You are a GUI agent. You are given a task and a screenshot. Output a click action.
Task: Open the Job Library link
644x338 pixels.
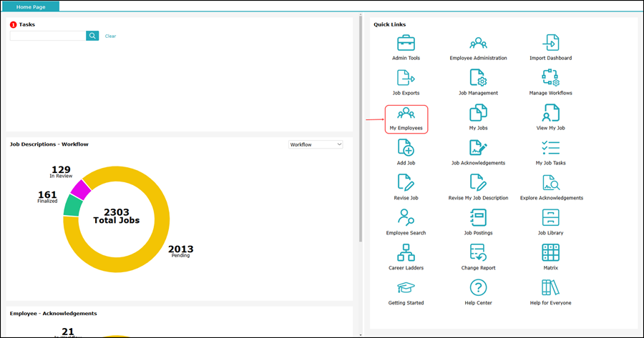pyautogui.click(x=550, y=219)
